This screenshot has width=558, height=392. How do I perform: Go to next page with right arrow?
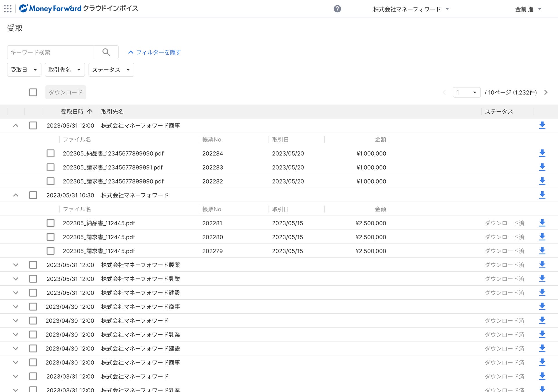click(x=546, y=92)
